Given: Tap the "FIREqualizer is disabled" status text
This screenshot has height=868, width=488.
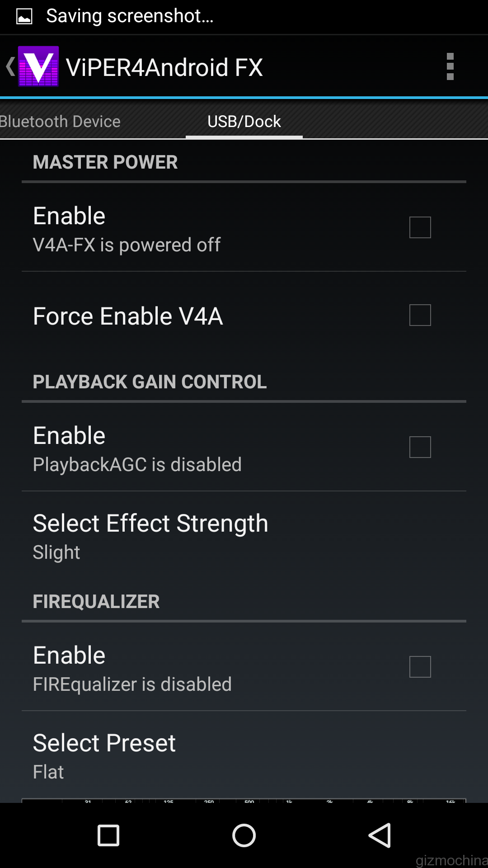Looking at the screenshot, I should pyautogui.click(x=132, y=684).
